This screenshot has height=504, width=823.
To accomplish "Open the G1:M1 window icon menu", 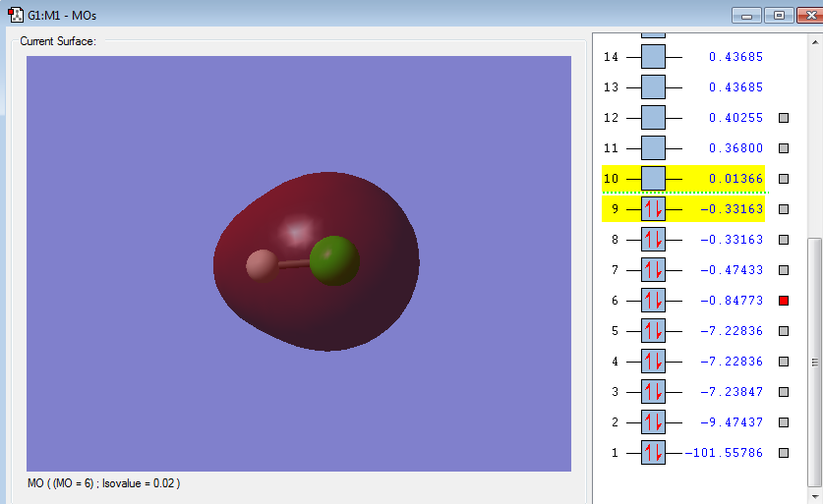I will (16, 15).
